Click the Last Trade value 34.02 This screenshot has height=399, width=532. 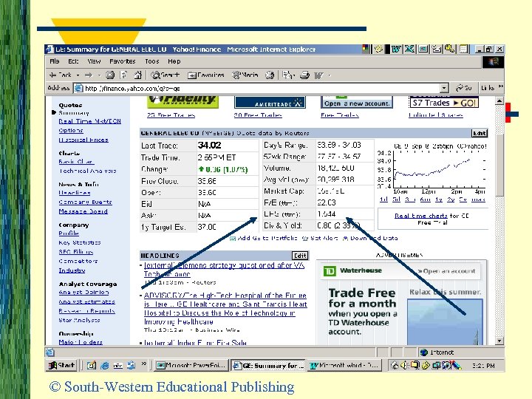[209, 146]
